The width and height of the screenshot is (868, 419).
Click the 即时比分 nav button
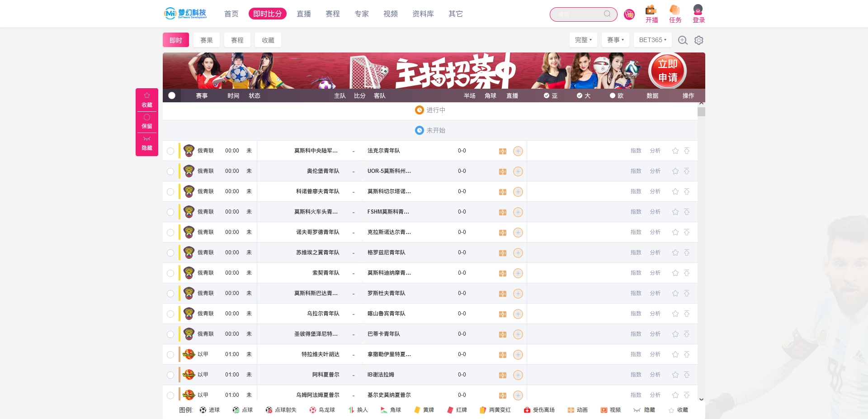[x=268, y=14]
